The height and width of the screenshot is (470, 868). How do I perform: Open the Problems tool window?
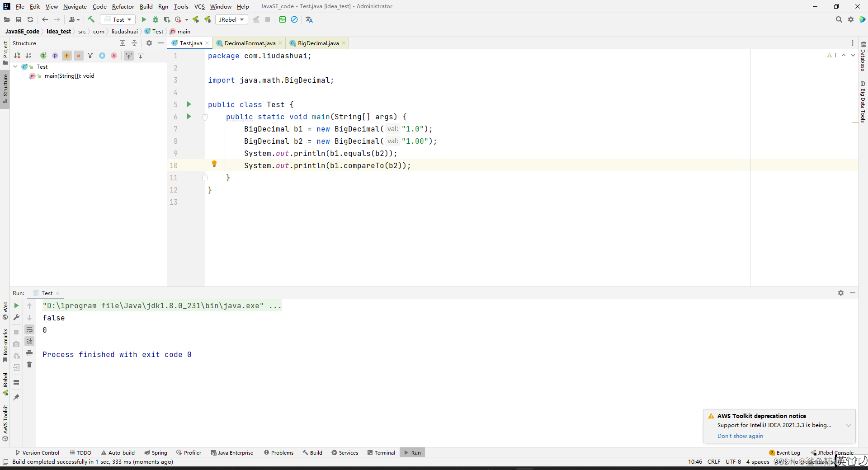coord(279,452)
